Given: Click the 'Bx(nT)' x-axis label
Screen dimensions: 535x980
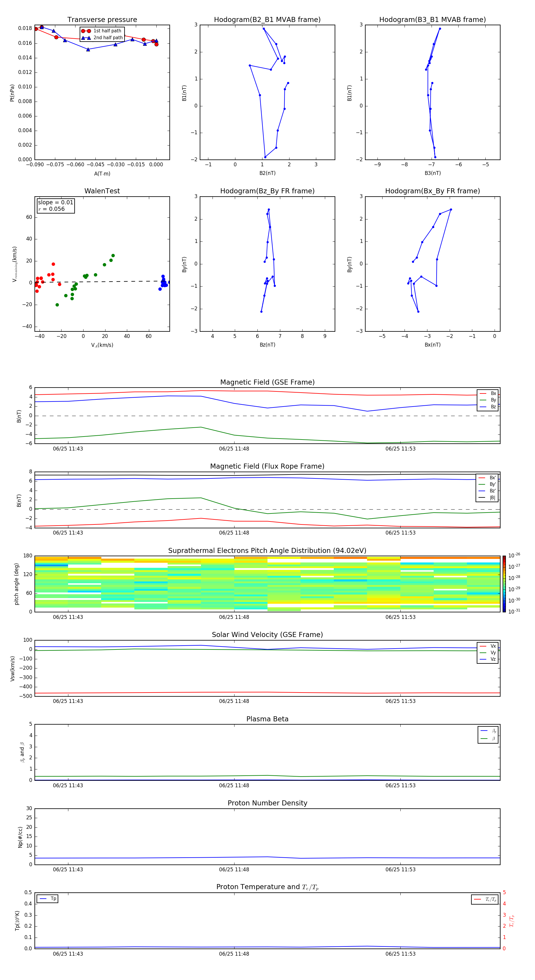Looking at the screenshot, I should 432,345.
